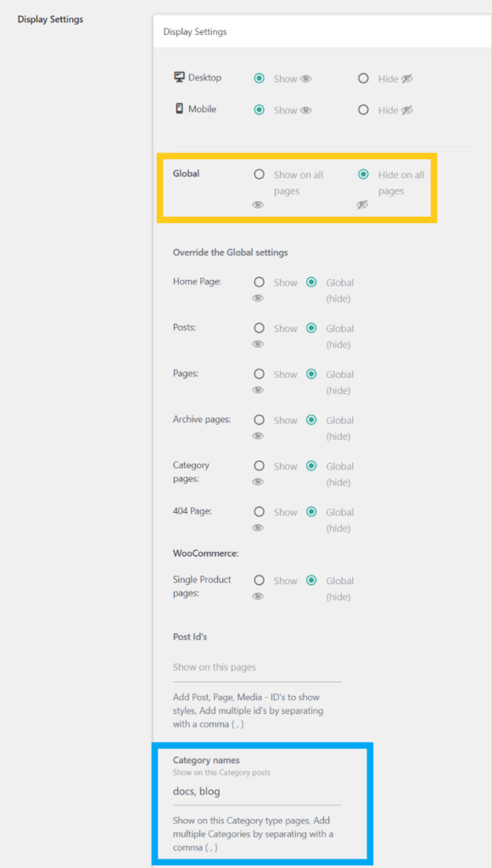Viewport: 492px width, 868px height.
Task: Click the Mobile phone icon
Action: tap(179, 108)
